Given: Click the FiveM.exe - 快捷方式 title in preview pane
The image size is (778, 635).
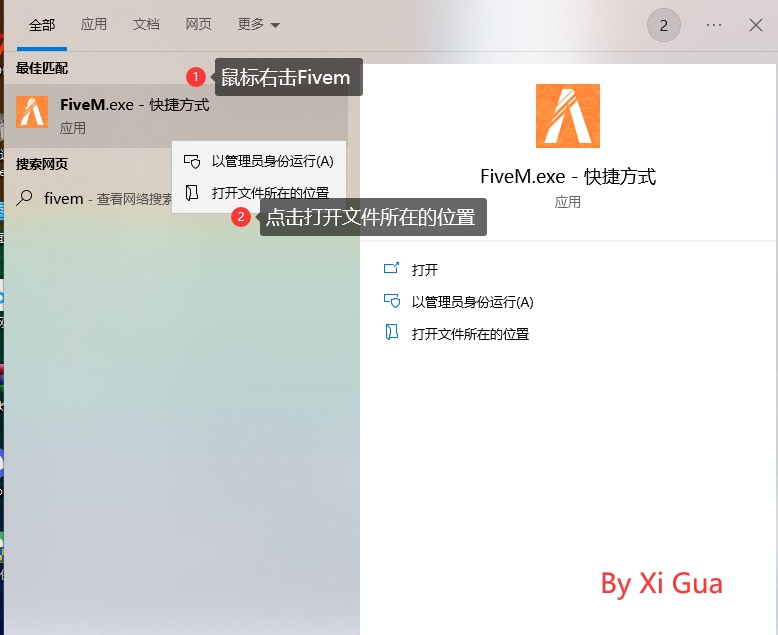Looking at the screenshot, I should (568, 177).
